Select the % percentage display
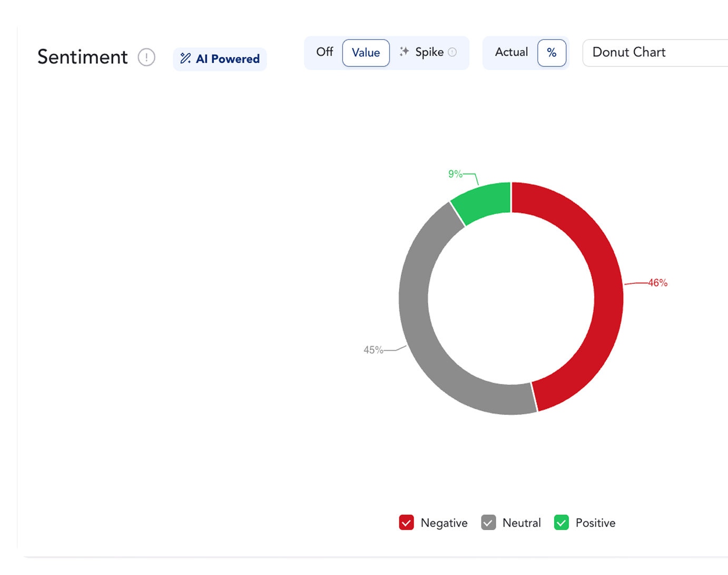 (x=552, y=53)
